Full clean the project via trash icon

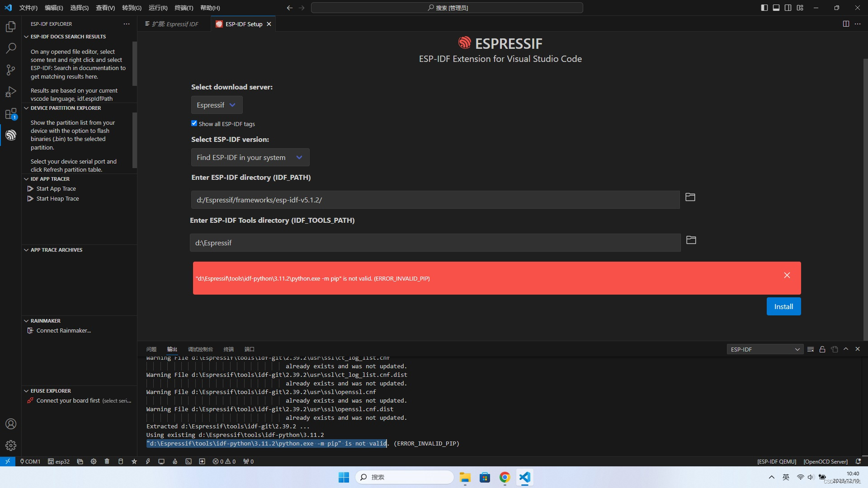point(107,461)
